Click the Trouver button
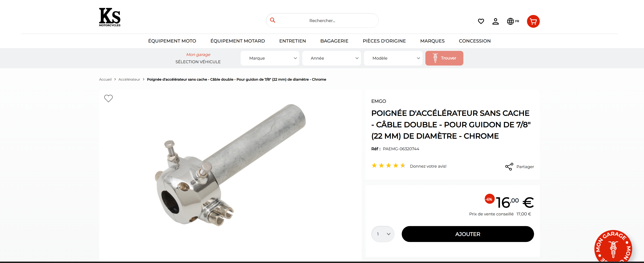 [444, 58]
